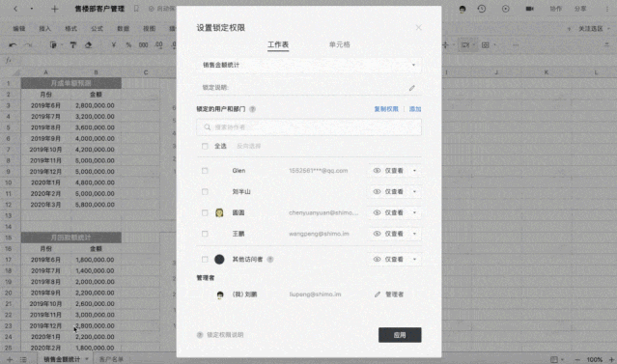Viewport: 617px width, 364px height.
Task: Check the box for user Glen
Action: point(205,170)
